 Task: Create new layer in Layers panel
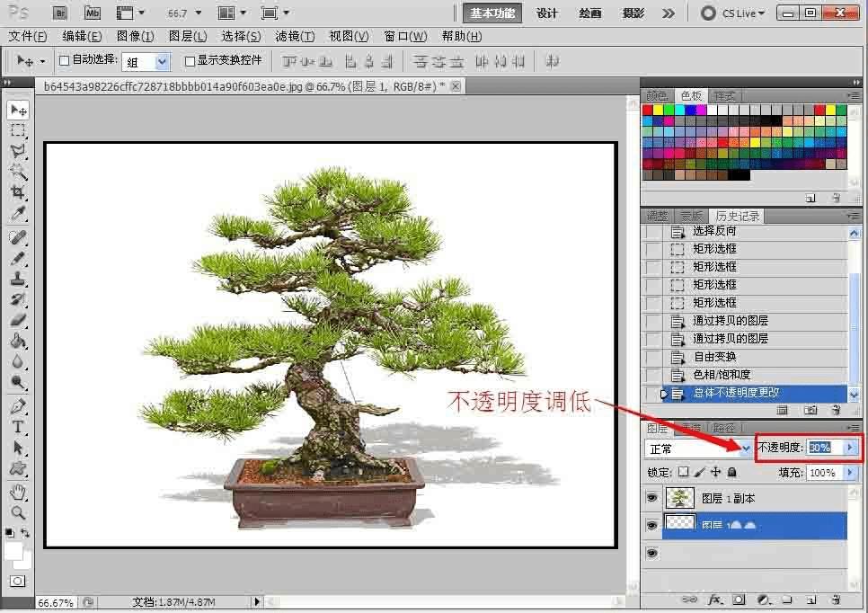tap(811, 600)
